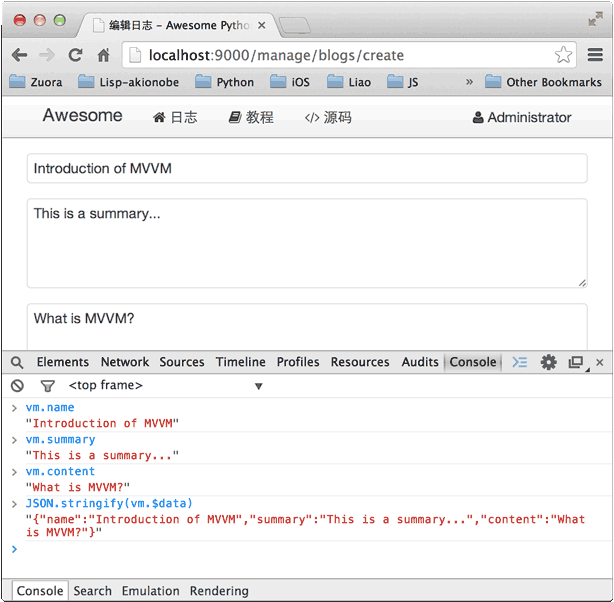This screenshot has width=614, height=602.
Task: Click the blog title input field
Action: 306,168
